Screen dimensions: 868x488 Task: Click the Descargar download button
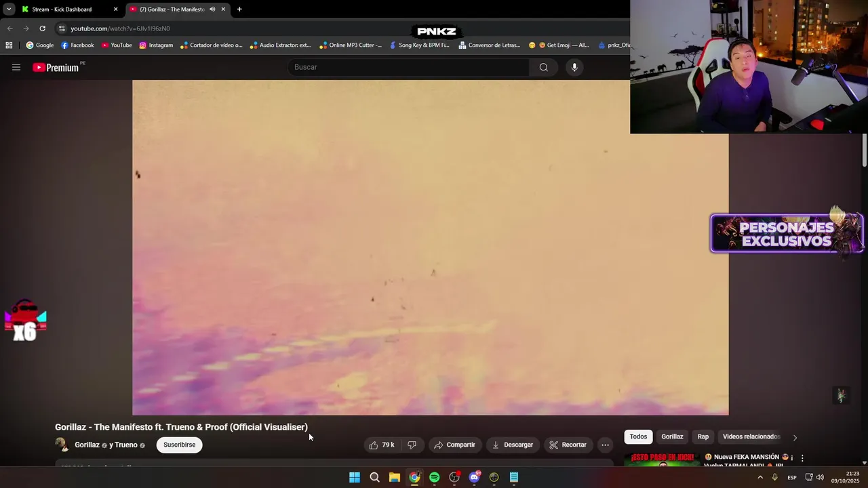[513, 445]
